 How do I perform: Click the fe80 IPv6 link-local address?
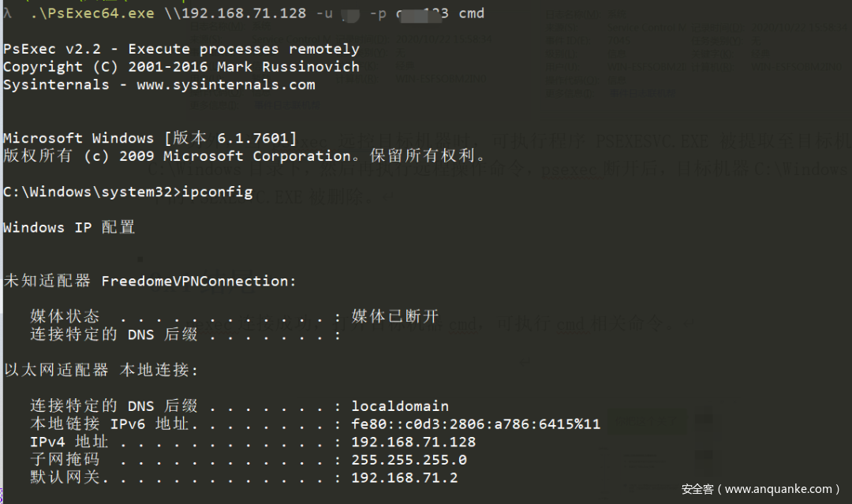pos(476,424)
